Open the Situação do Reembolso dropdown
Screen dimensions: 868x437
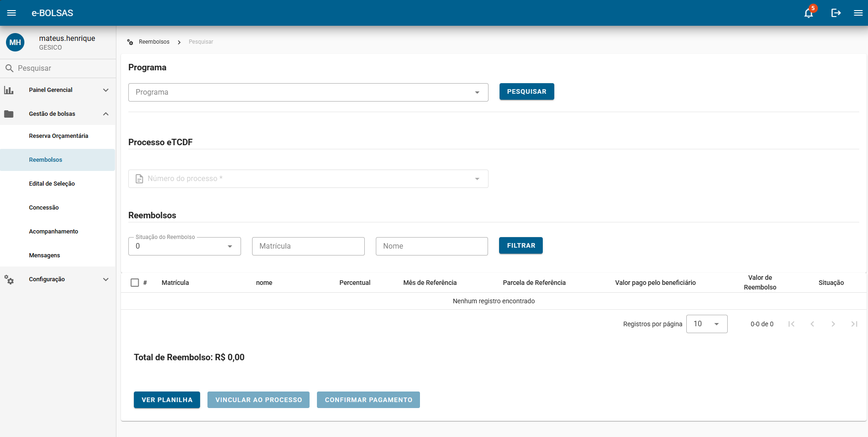184,246
